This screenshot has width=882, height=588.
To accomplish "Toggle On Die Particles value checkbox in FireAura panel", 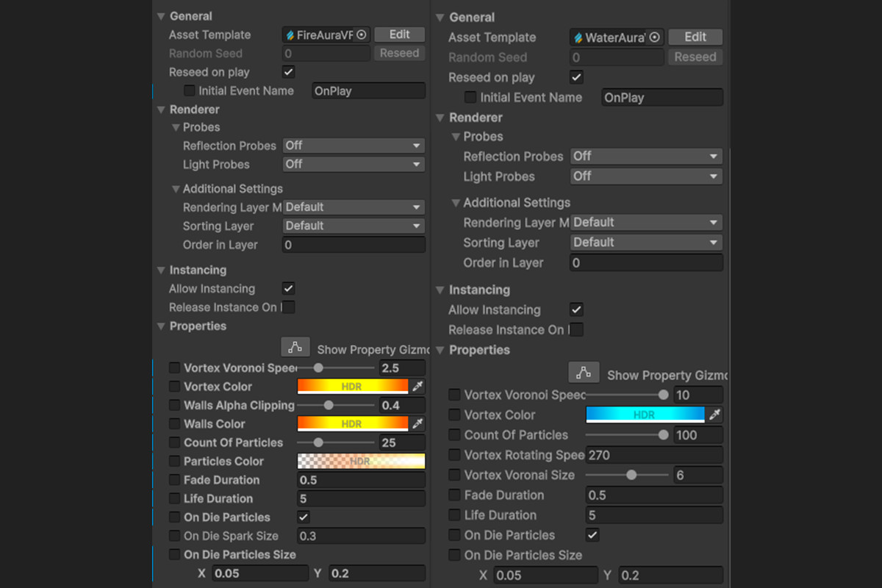I will tap(304, 517).
